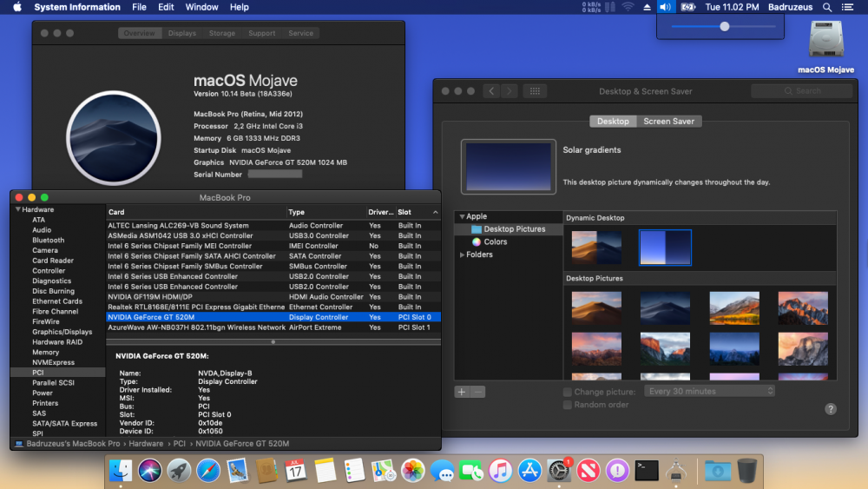Enable the Change picture checkbox
This screenshot has width=868, height=489.
pyautogui.click(x=568, y=392)
